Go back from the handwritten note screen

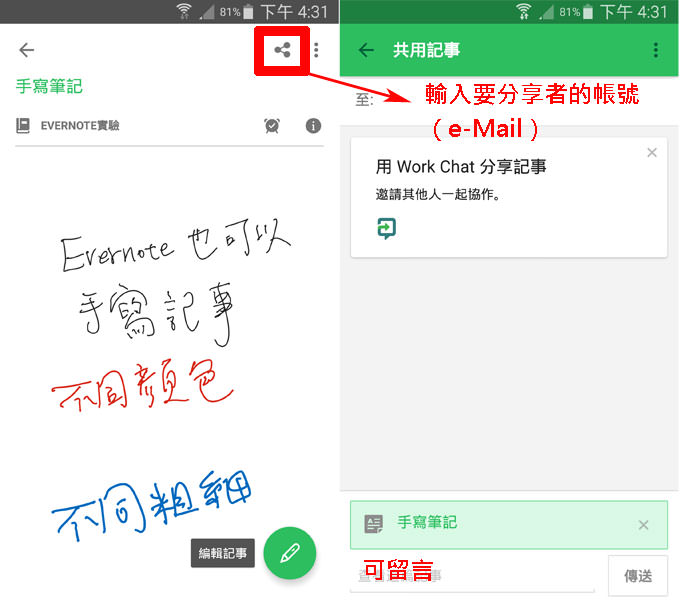[x=27, y=50]
